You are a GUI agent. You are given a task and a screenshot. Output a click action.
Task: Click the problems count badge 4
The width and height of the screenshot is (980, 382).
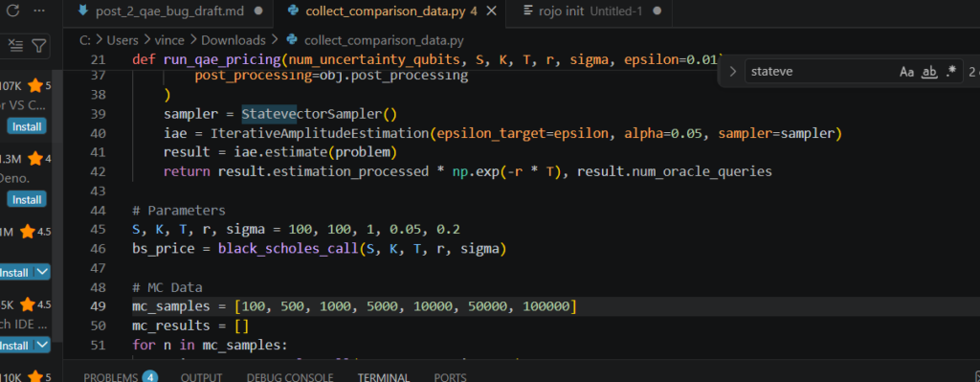tap(150, 377)
